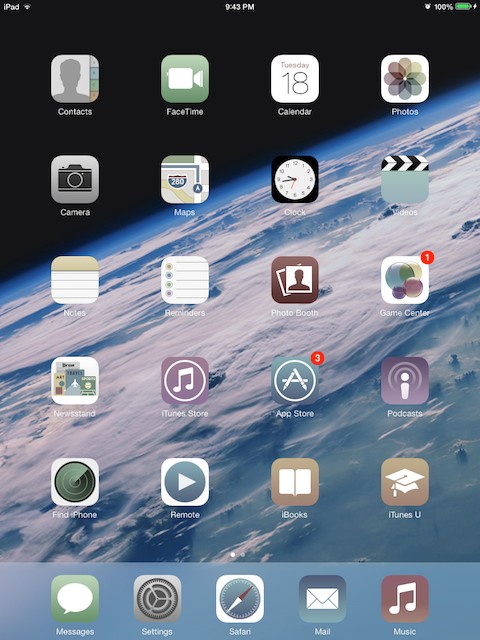Open the Remote app
Screen dimensions: 480x640
[185, 482]
